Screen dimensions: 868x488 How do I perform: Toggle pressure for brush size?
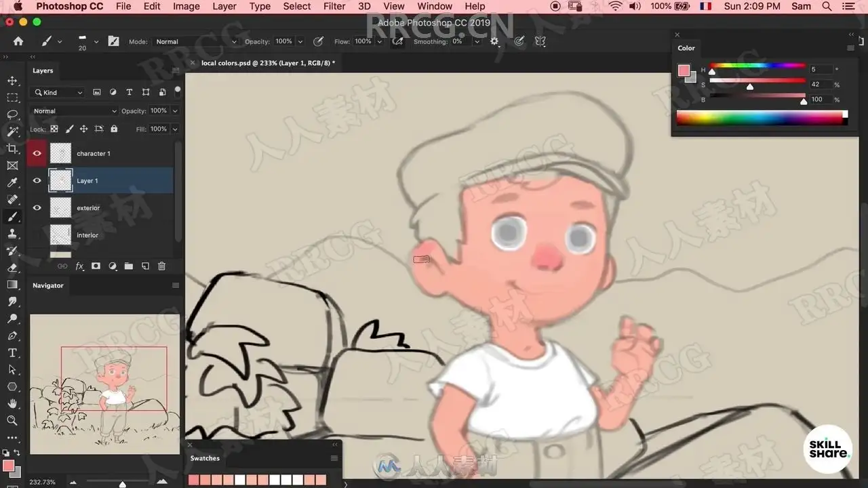coord(519,41)
